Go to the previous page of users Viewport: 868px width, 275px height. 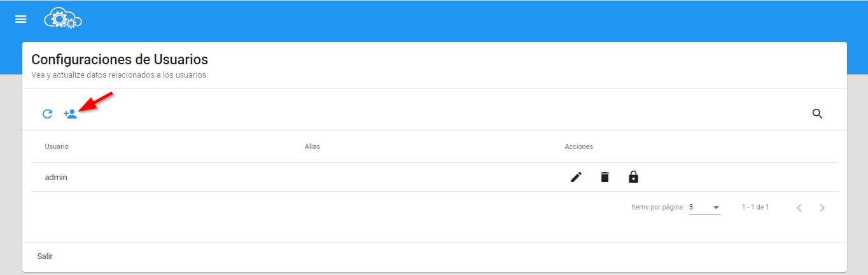[x=799, y=208]
